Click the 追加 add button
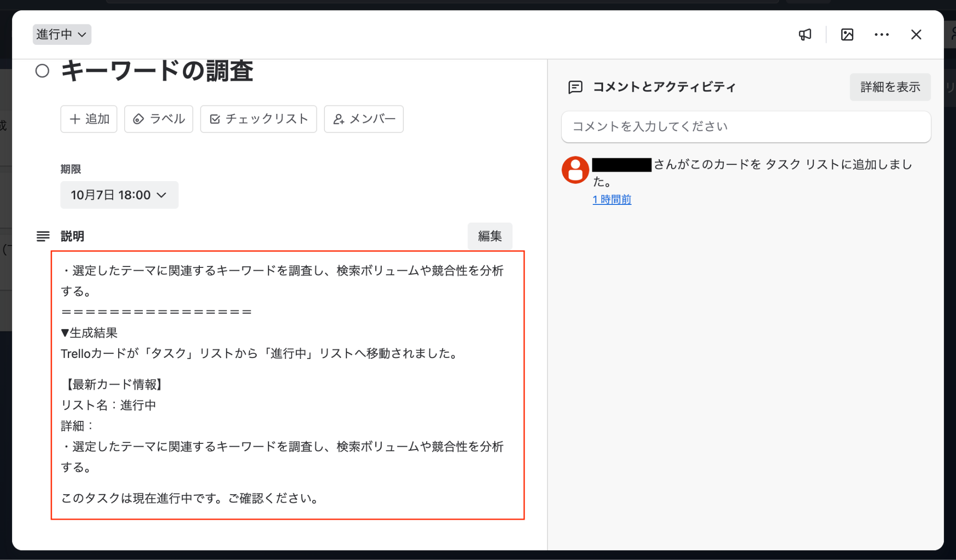956x560 pixels. tap(89, 119)
